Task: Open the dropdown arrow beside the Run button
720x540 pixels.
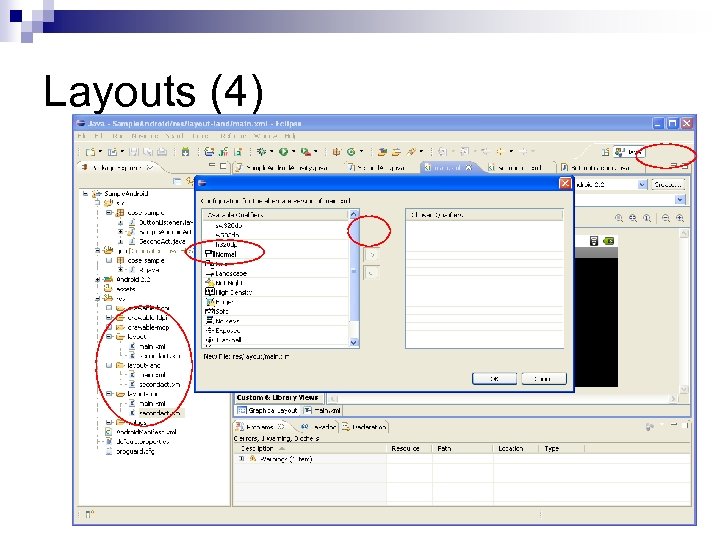Action: pyautogui.click(x=293, y=152)
